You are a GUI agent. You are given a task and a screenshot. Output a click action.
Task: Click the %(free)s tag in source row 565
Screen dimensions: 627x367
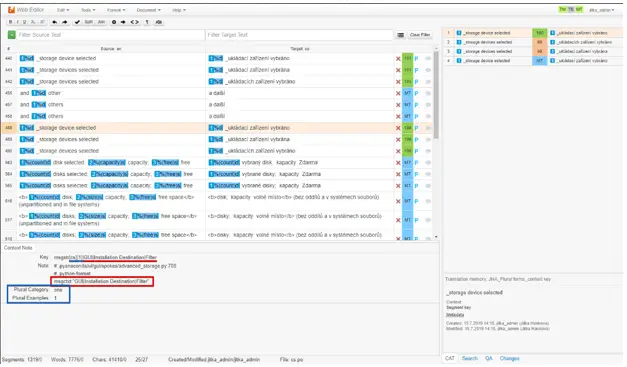click(168, 186)
